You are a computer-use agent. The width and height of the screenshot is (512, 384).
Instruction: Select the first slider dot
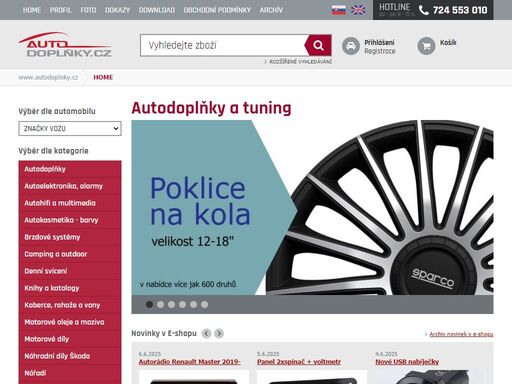pyautogui.click(x=149, y=304)
